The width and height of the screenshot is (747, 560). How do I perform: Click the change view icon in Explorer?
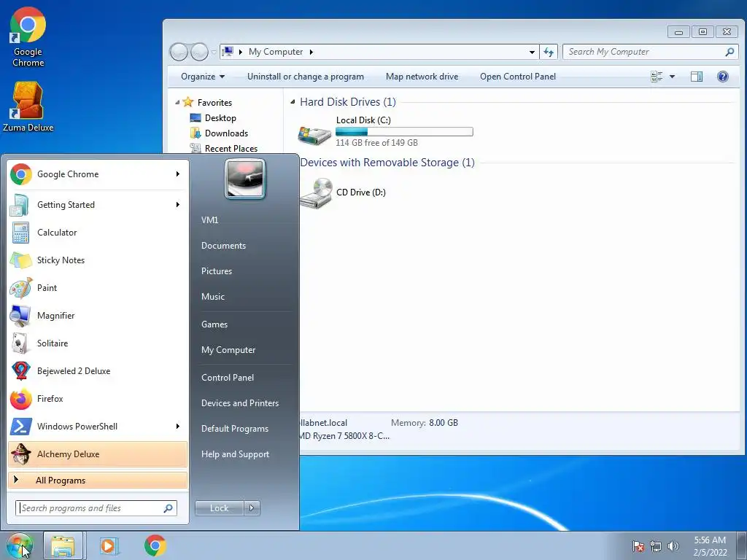[657, 77]
